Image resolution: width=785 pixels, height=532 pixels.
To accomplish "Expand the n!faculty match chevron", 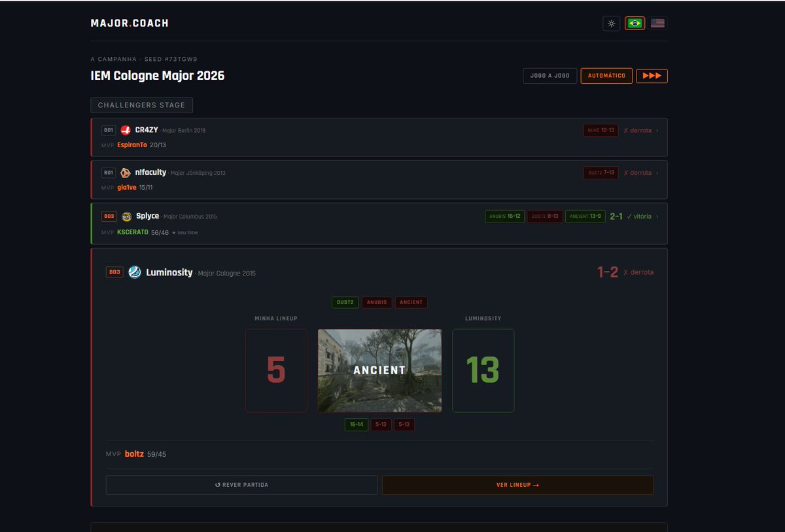I will 657,173.
